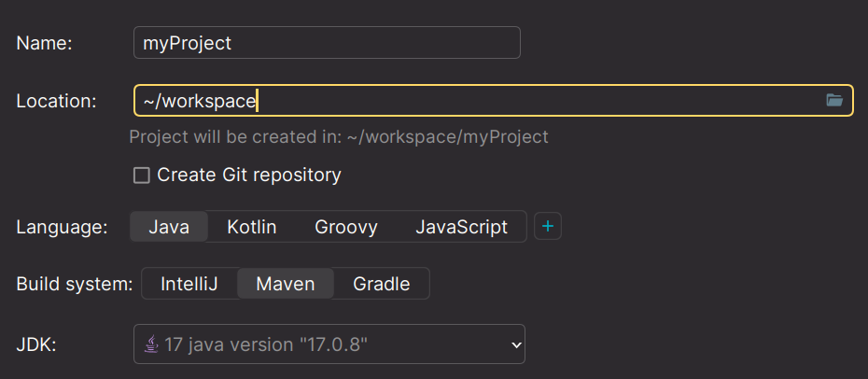
Task: Click the project creation path hint text
Action: 338,137
